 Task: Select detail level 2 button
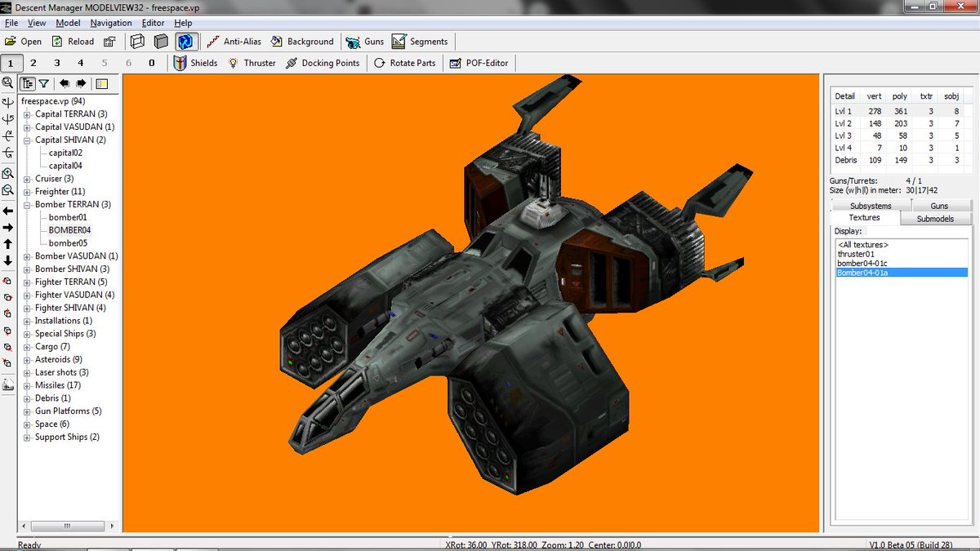33,63
